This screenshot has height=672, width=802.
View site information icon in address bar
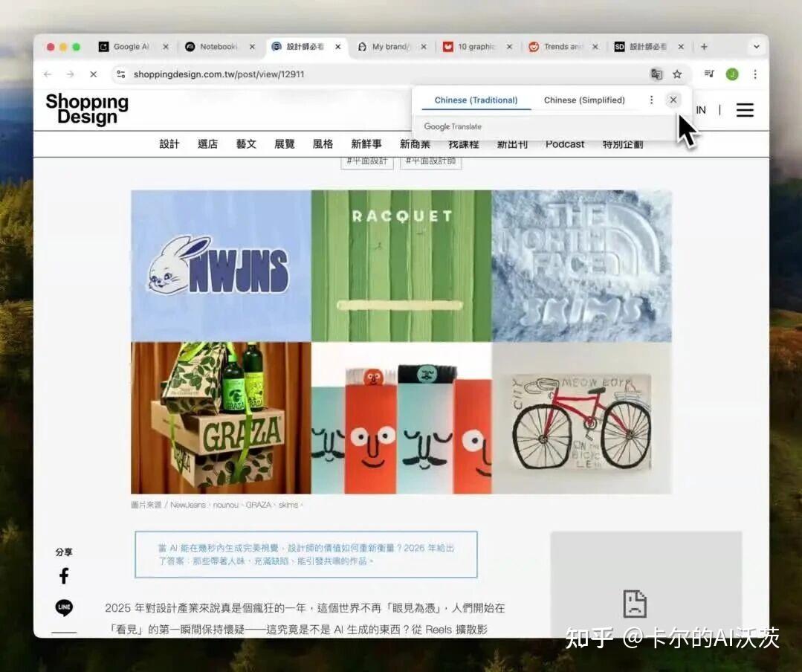tap(121, 74)
